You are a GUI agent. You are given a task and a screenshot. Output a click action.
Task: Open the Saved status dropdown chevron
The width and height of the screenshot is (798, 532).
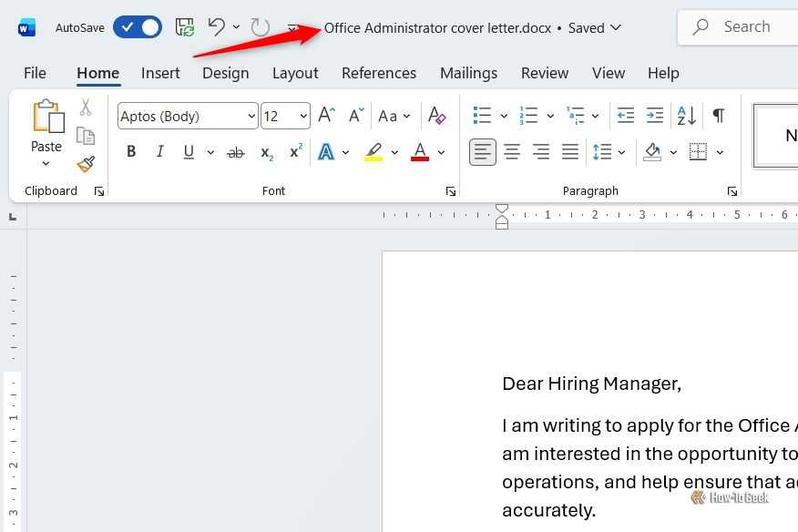tap(615, 27)
